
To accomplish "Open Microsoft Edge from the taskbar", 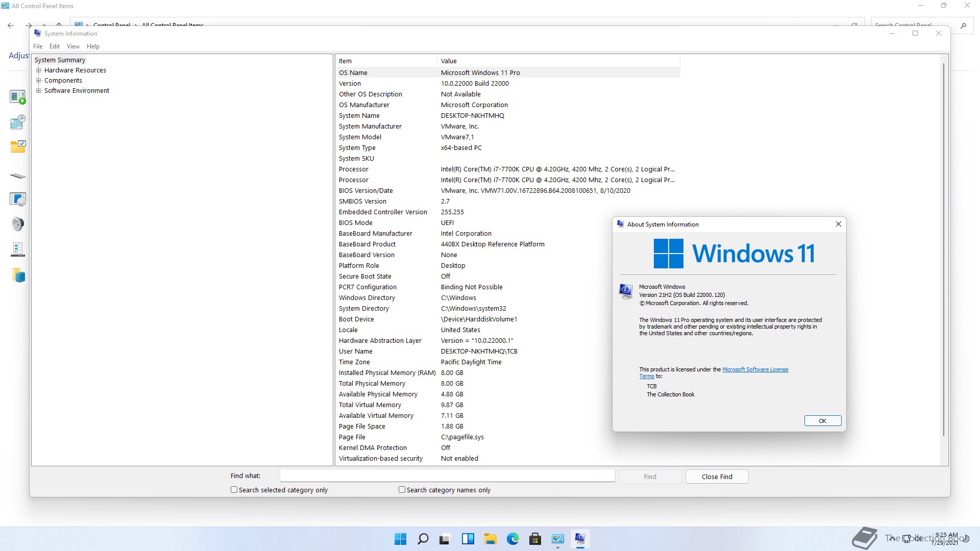I will (512, 539).
